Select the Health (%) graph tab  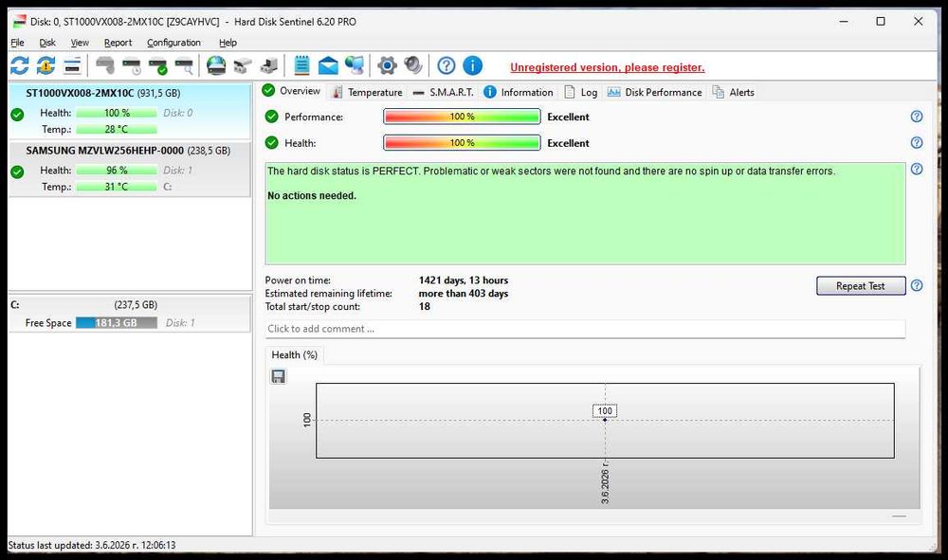tap(295, 355)
